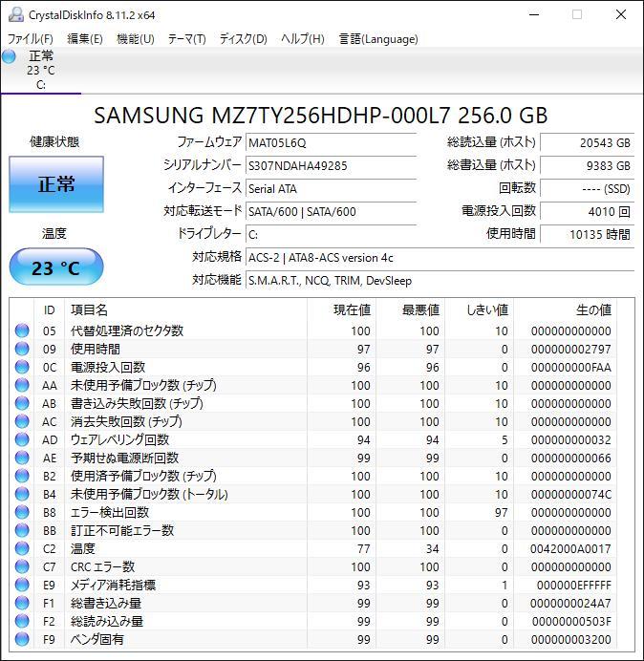Open the 機能(U) menu
The width and height of the screenshot is (644, 661).
(x=136, y=39)
